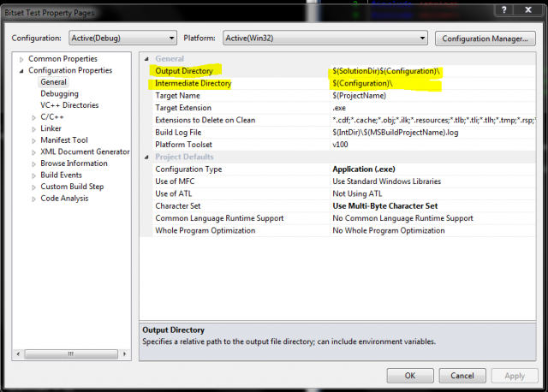Viewport: 548px width, 392px height.
Task: Select Linker in the tree
Action: [51, 128]
